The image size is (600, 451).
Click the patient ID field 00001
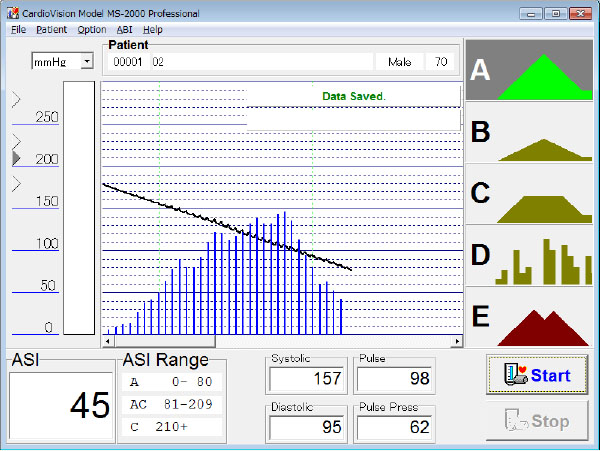click(x=128, y=62)
